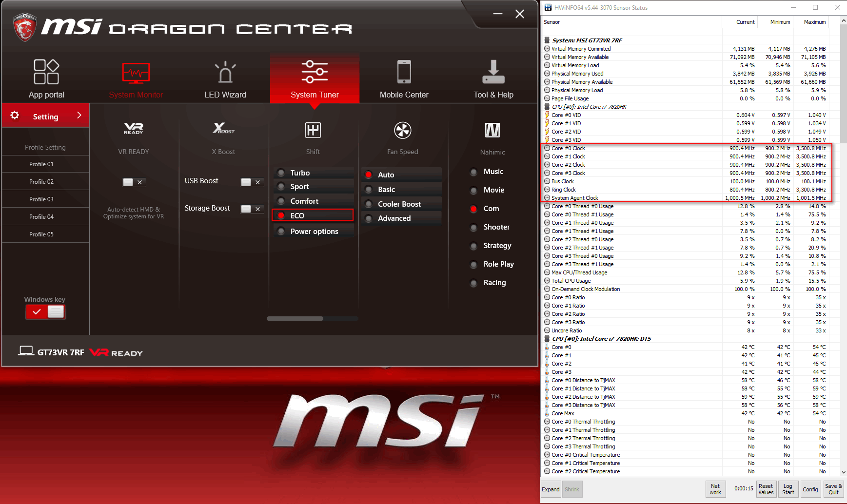Open System Monitor heartbeat icon
Image resolution: width=847 pixels, height=504 pixels.
coord(136,73)
